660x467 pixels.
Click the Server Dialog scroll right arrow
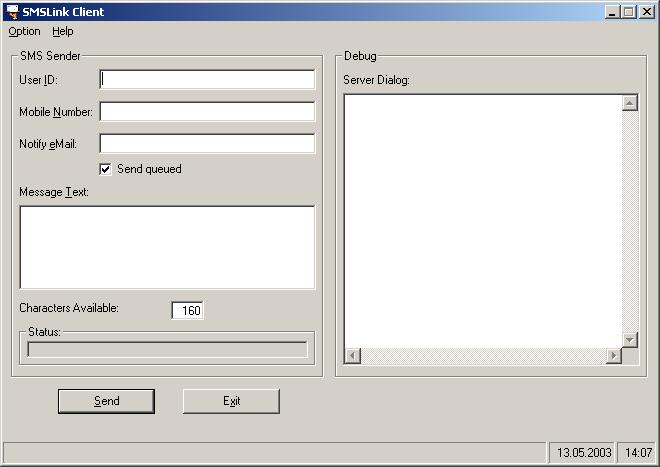pos(614,356)
